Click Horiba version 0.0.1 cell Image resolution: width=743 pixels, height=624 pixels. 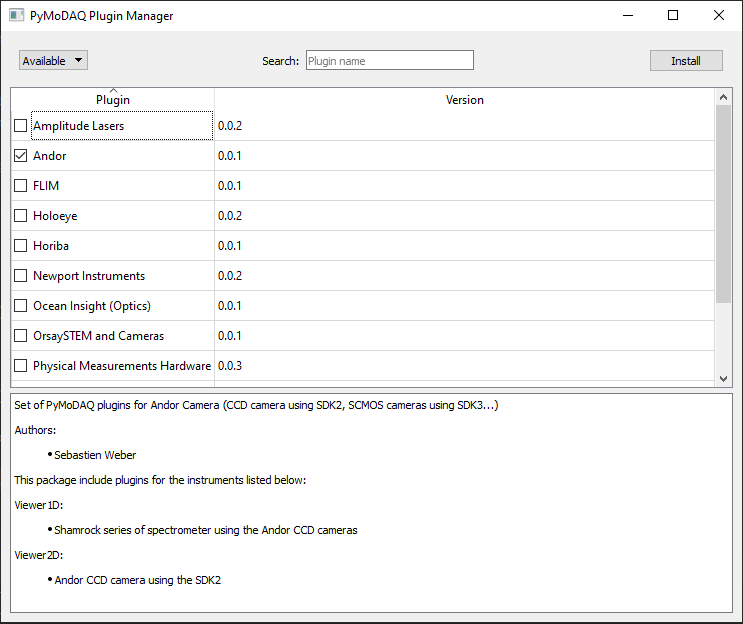(464, 245)
